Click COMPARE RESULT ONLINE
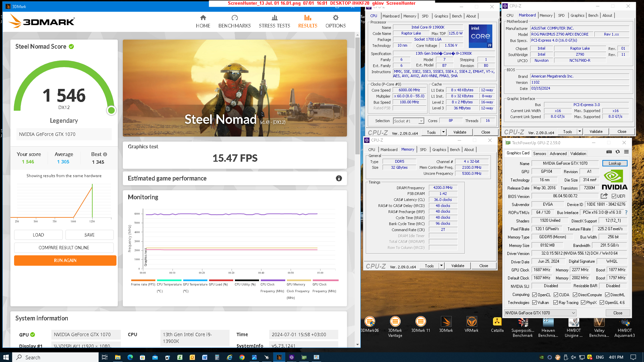 [x=64, y=248]
